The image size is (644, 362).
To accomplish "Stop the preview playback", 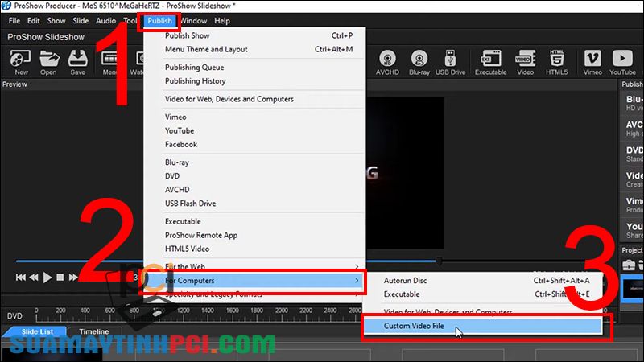I will click(60, 278).
